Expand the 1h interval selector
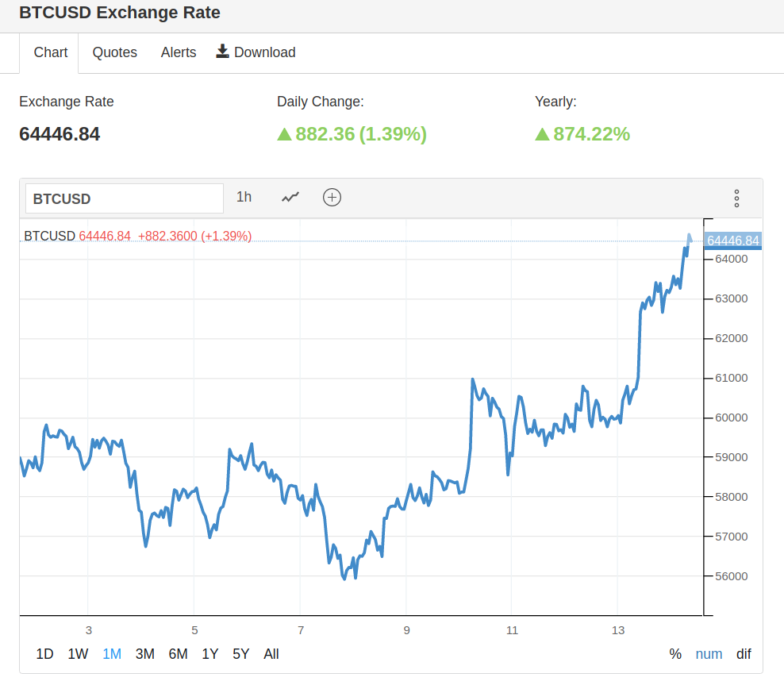This screenshot has width=784, height=685. coord(244,197)
